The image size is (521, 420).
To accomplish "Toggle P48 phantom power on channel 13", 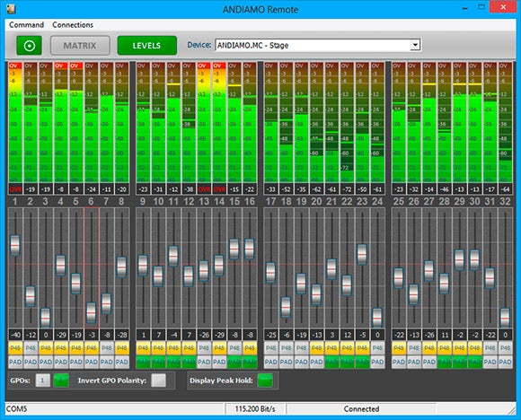I will tap(204, 348).
